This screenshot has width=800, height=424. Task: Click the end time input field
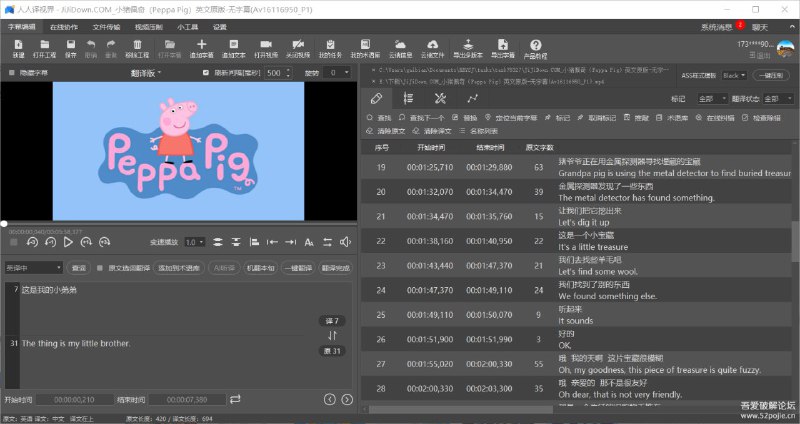pyautogui.click(x=187, y=400)
